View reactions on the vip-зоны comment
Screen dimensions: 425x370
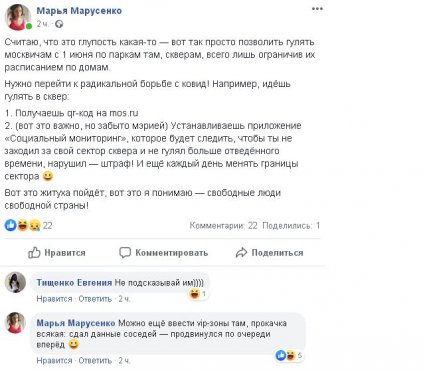(289, 356)
